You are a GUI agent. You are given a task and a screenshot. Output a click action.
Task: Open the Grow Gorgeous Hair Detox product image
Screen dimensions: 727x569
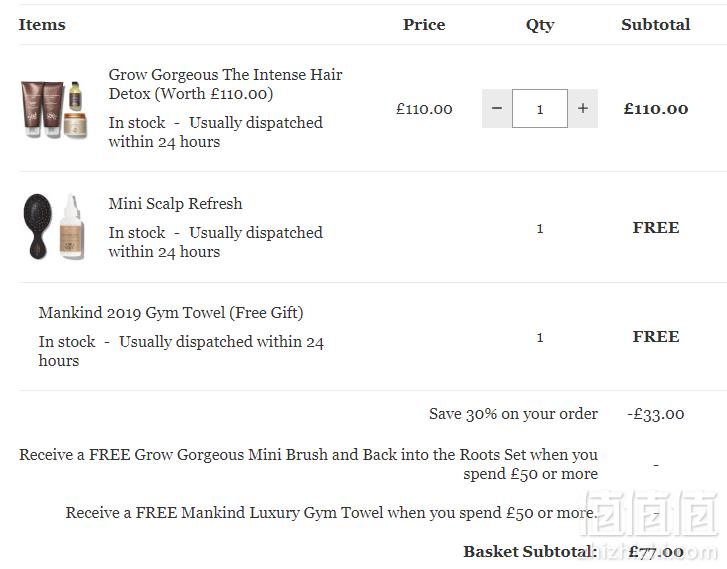(54, 109)
